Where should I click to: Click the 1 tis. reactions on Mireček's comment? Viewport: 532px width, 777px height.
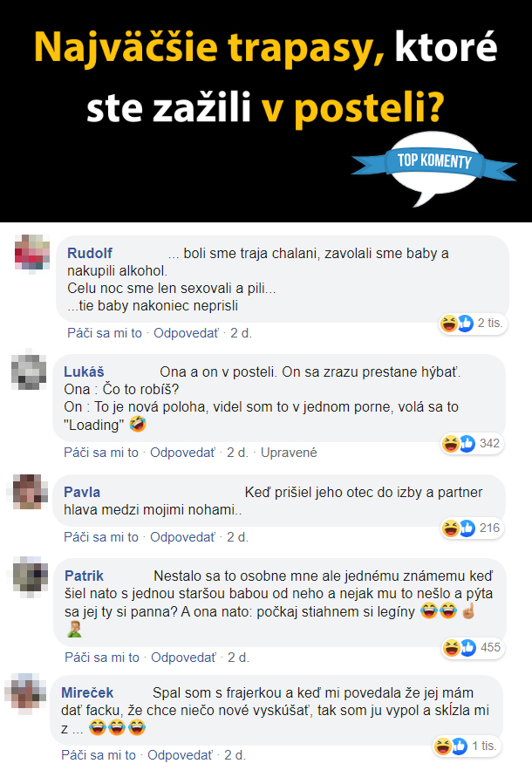467,746
